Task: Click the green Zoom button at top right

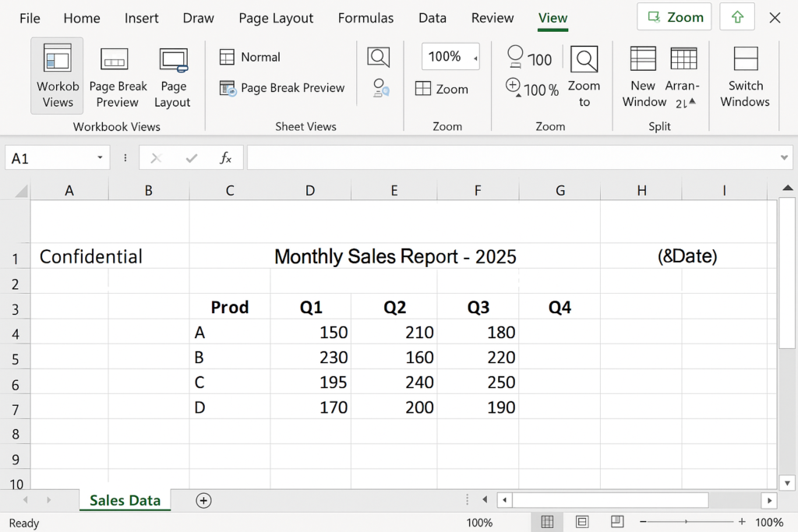Action: pos(674,17)
